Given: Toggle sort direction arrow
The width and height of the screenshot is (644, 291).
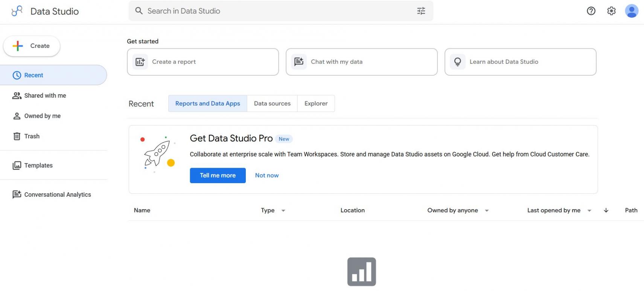Looking at the screenshot, I should coord(606,210).
